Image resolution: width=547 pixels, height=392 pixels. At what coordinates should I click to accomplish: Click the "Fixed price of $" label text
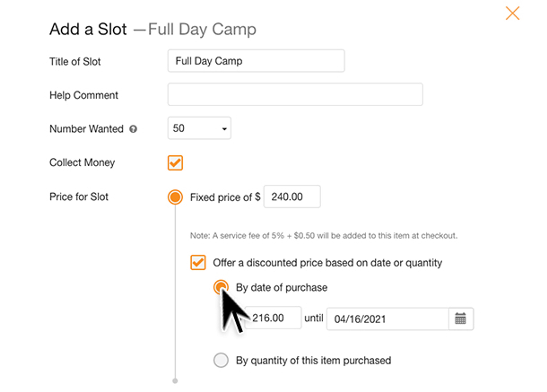[x=225, y=197]
